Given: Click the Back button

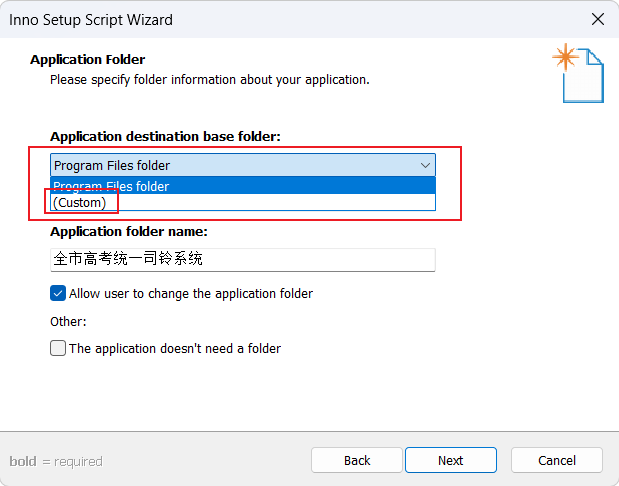Looking at the screenshot, I should coord(356,460).
